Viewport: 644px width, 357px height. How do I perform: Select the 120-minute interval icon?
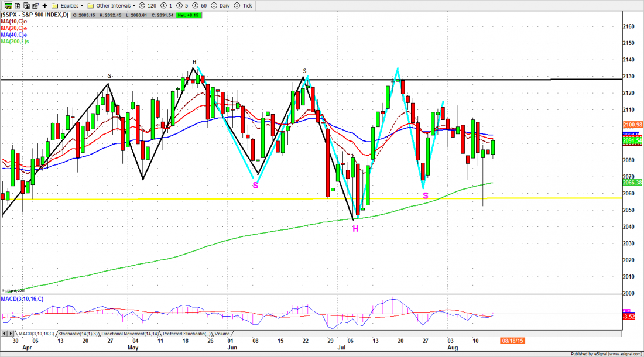pos(142,5)
